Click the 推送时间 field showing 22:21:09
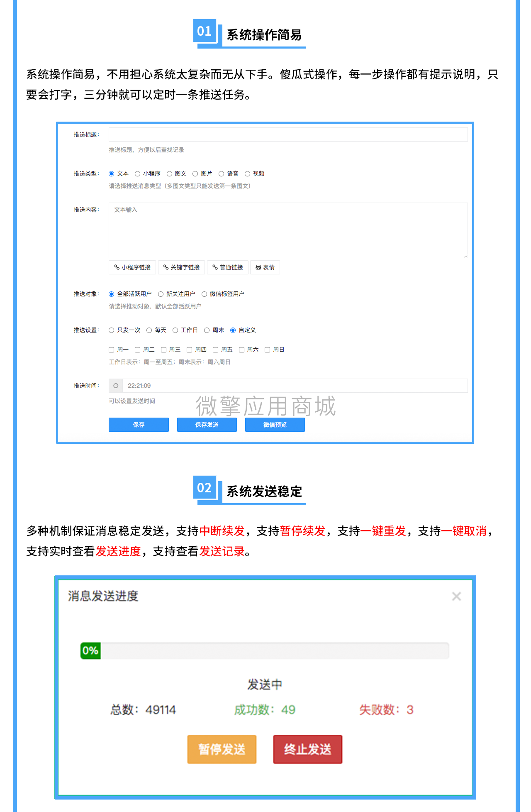The height and width of the screenshot is (812, 531). click(295, 386)
